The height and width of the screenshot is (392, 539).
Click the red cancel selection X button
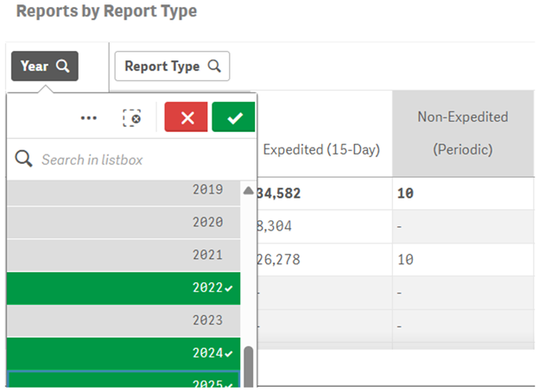186,117
